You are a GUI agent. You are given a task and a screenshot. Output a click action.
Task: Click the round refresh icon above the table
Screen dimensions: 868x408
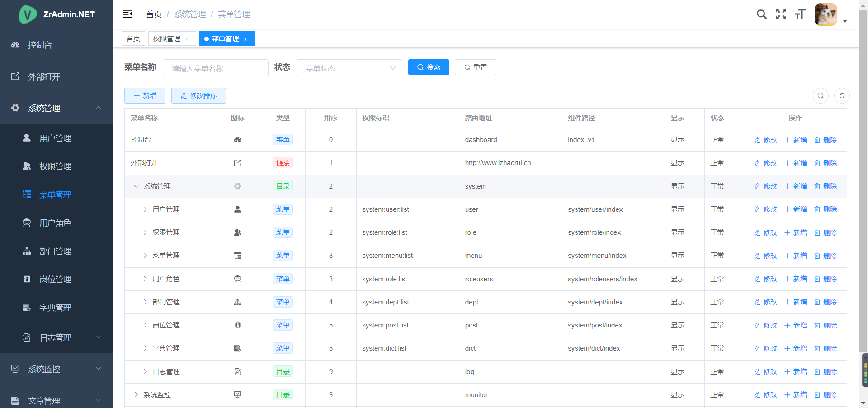point(842,95)
